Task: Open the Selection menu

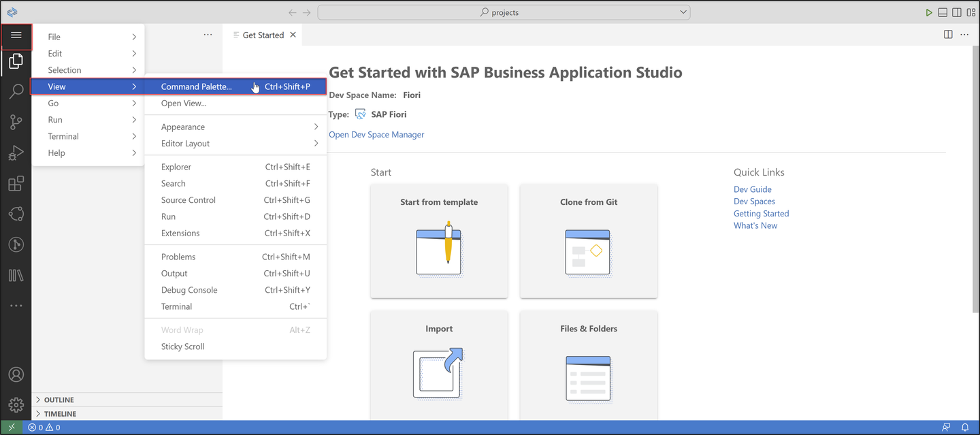Action: 88,70
